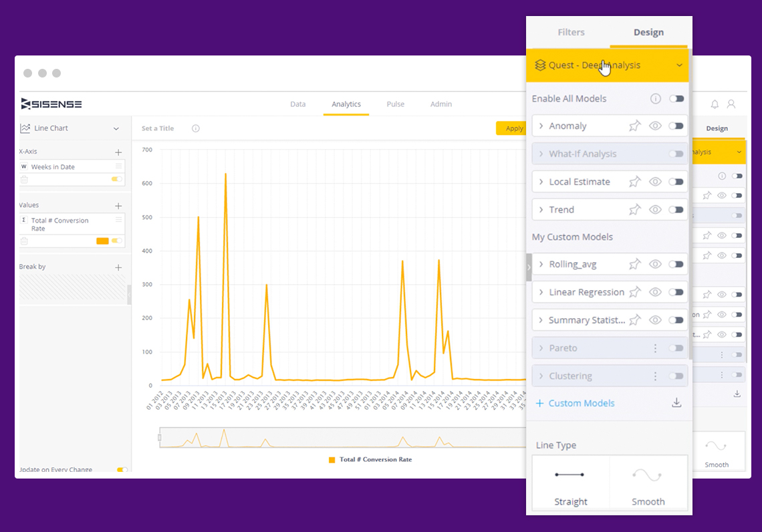This screenshot has height=532, width=762.
Task: Open the notifications bell icon
Action: [x=715, y=104]
